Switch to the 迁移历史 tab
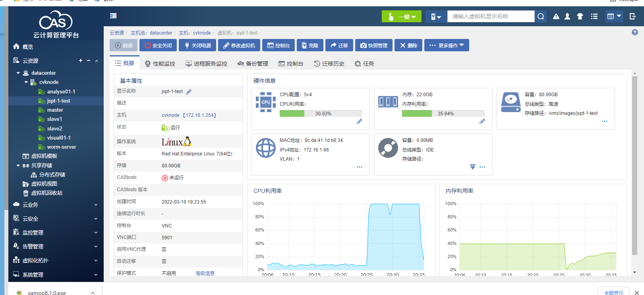The width and height of the screenshot is (644, 295). [329, 64]
